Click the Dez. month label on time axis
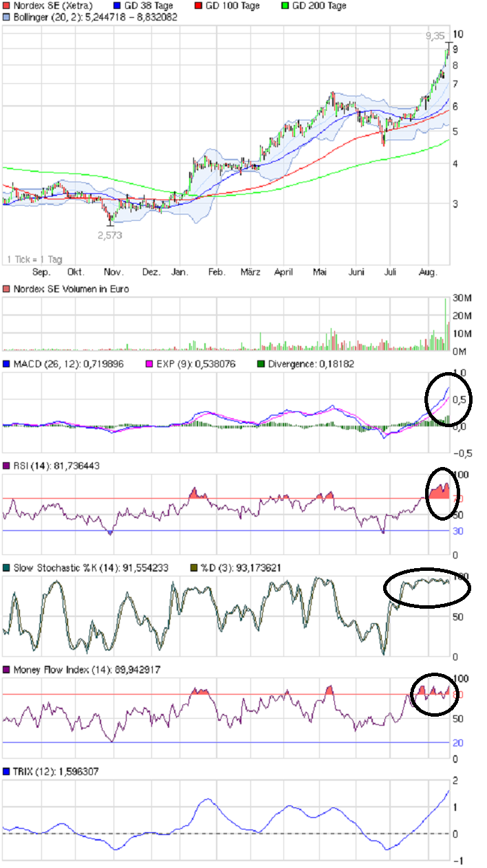 pyautogui.click(x=151, y=272)
